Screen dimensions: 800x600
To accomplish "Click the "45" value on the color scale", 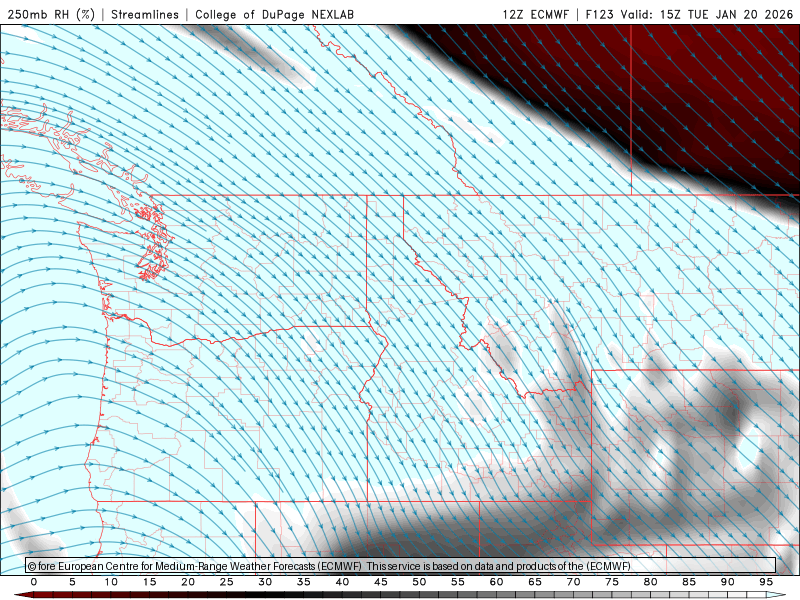I will coord(381,582).
